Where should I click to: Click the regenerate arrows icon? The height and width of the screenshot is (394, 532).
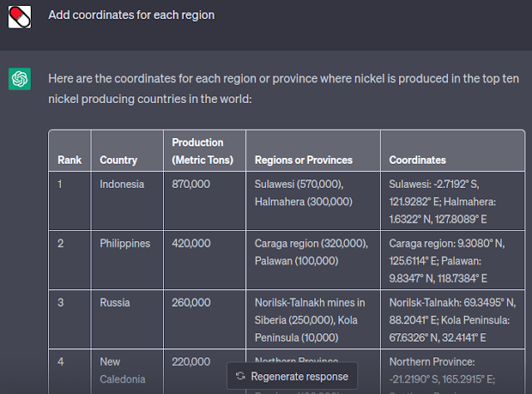coord(240,376)
